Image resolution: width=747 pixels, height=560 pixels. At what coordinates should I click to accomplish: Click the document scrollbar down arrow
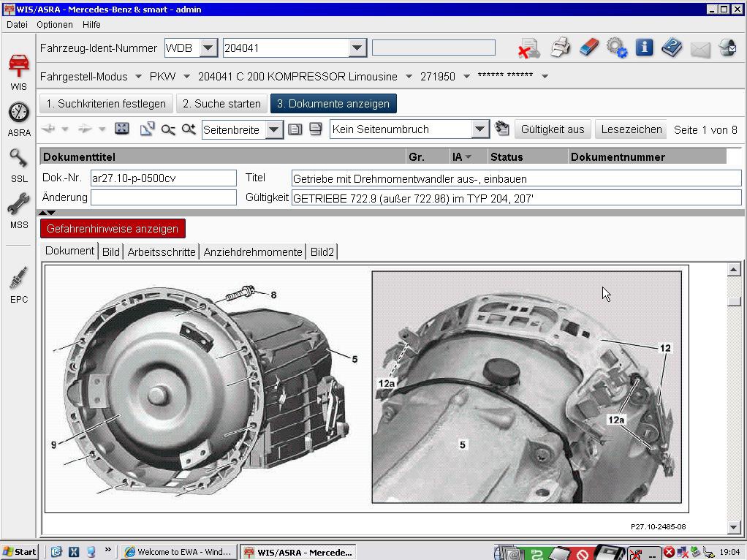click(x=734, y=526)
